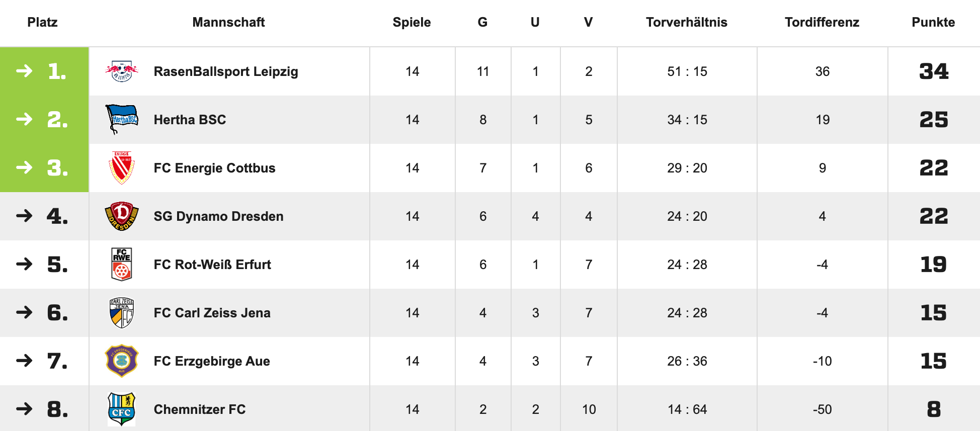Click the SG Dynamo Dresden crest
This screenshot has width=980, height=431.
pyautogui.click(x=122, y=216)
